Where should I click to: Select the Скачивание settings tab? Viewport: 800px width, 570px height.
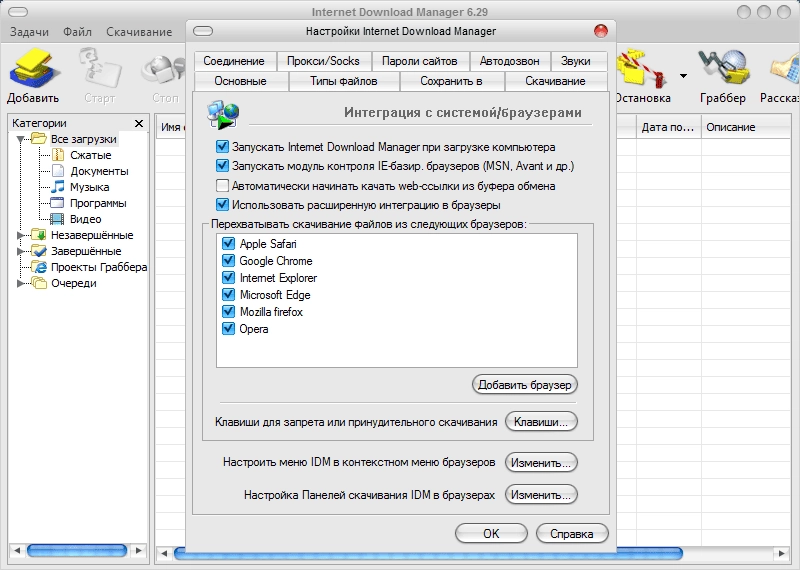pos(556,81)
